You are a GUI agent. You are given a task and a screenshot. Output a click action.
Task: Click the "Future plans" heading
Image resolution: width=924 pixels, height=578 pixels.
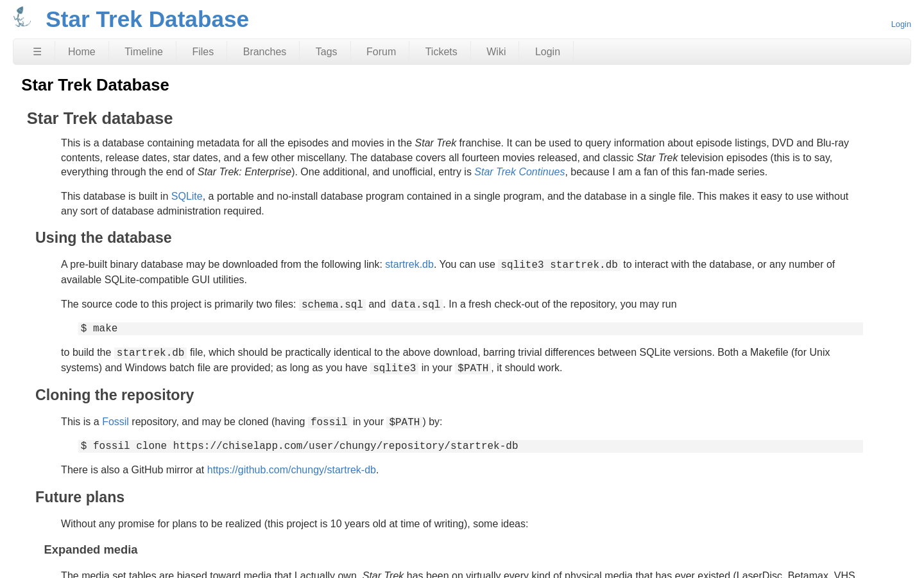tap(80, 497)
